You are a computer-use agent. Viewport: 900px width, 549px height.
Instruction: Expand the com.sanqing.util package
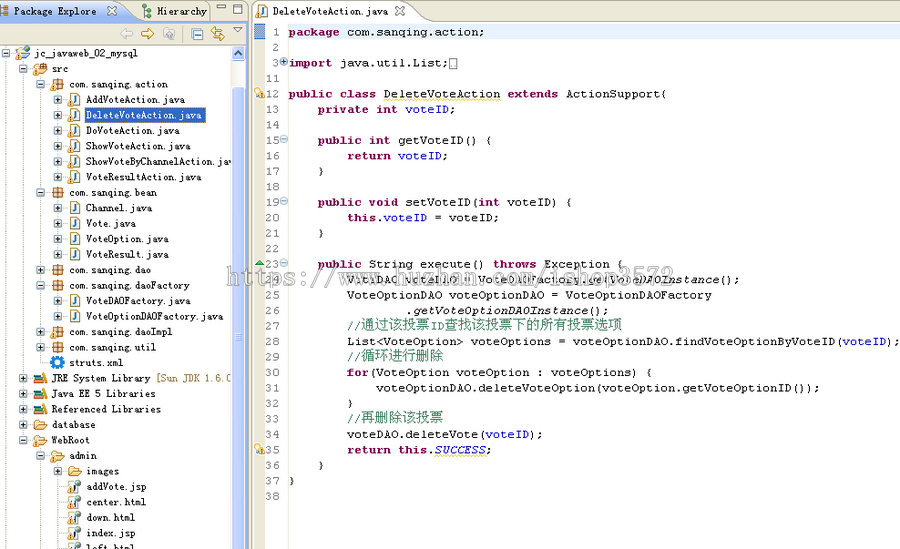tap(40, 347)
